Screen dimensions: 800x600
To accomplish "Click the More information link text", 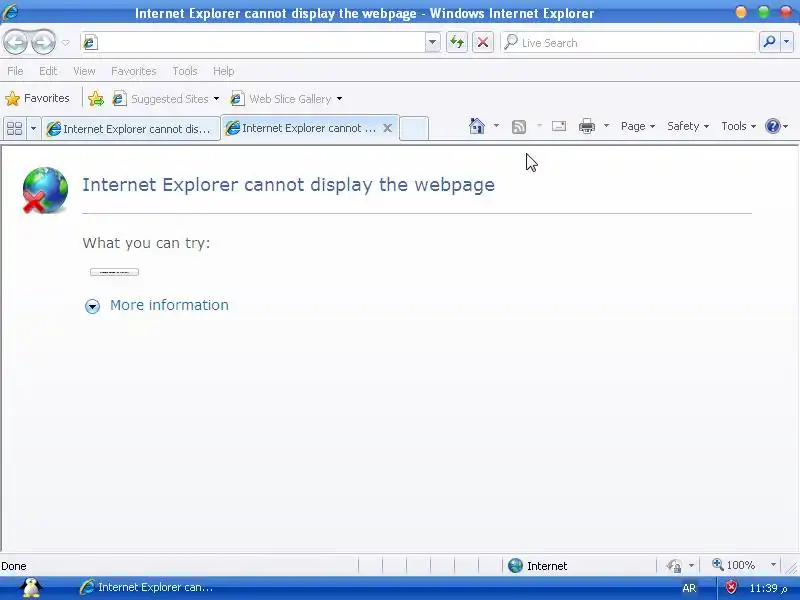I will coord(169,305).
